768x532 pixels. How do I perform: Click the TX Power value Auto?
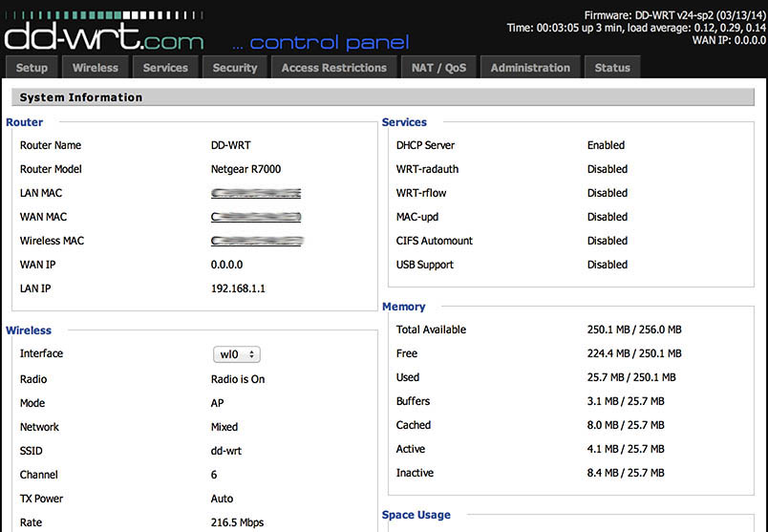(222, 499)
